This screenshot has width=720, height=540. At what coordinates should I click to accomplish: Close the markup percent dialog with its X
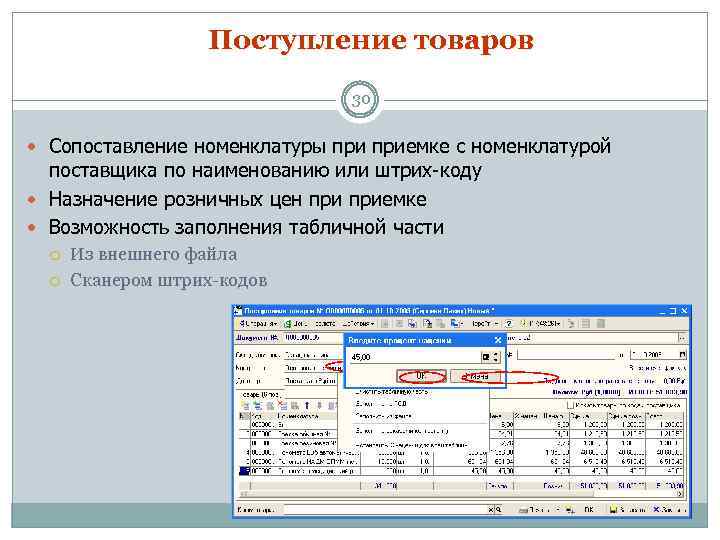498,340
